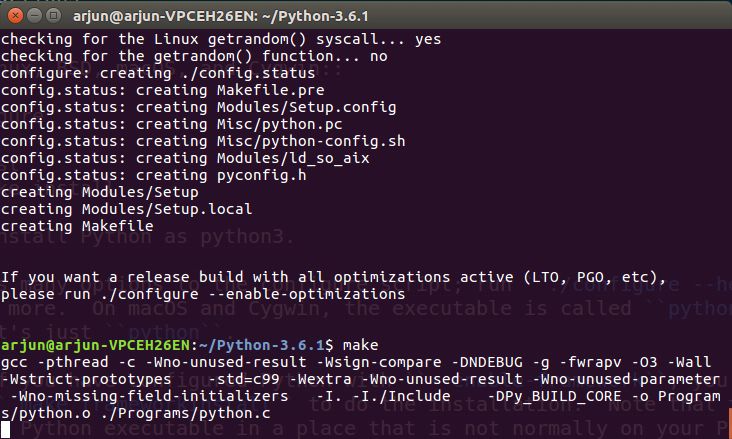
Task: Click the line 'If you want a release build'
Action: pyautogui.click(x=333, y=277)
